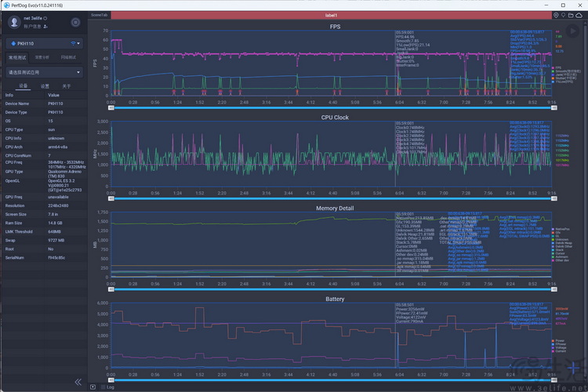Select the 关于 tab
This screenshot has width=588, height=392.
67,86
